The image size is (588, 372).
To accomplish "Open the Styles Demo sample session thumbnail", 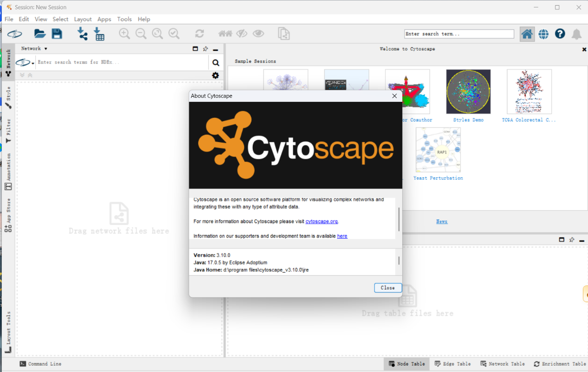I will [468, 92].
